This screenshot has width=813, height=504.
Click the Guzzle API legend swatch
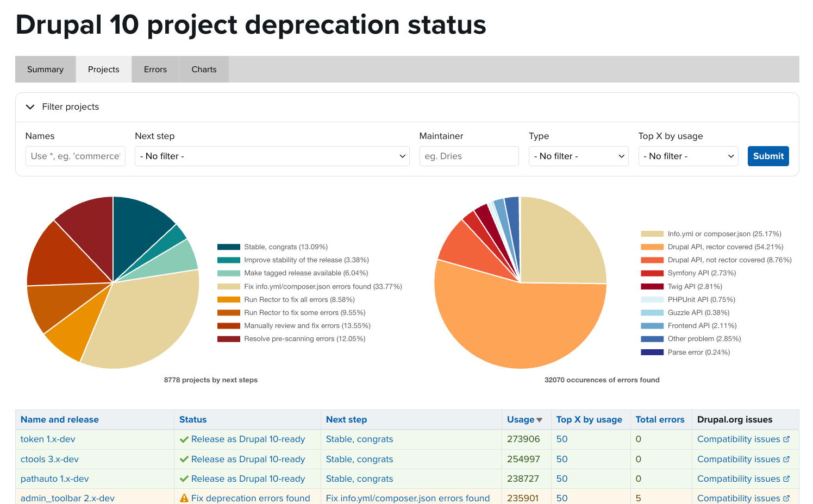[652, 313]
